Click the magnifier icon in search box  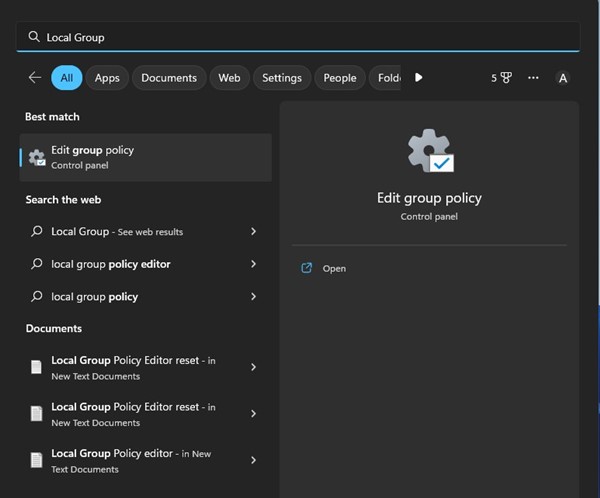[34, 37]
